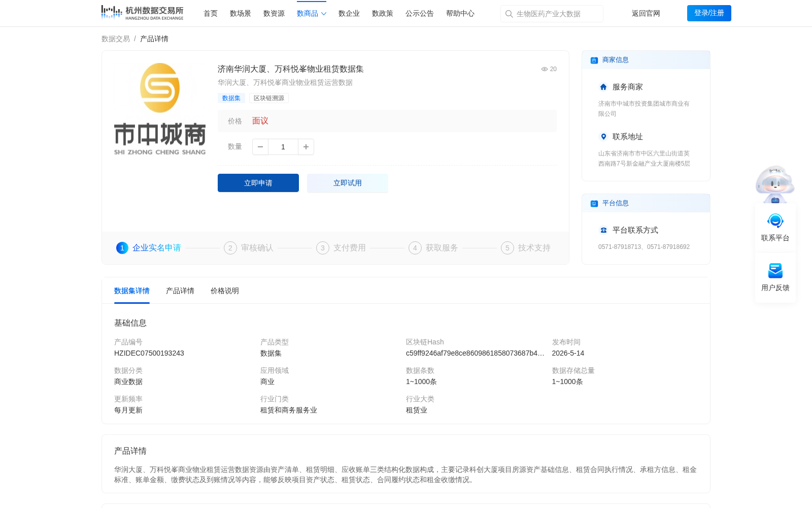The image size is (812, 508).
Task: Click platform phone numbers 0571-87918713
Action: pyautogui.click(x=644, y=247)
